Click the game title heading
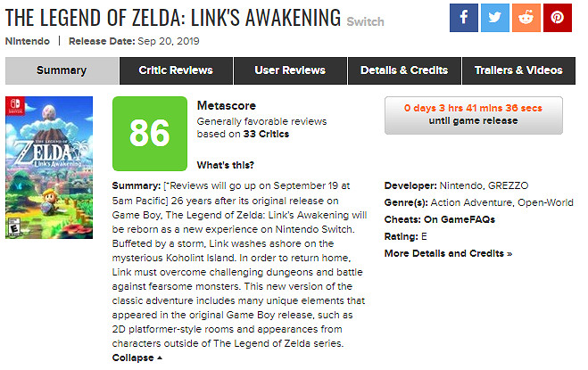 tap(174, 17)
